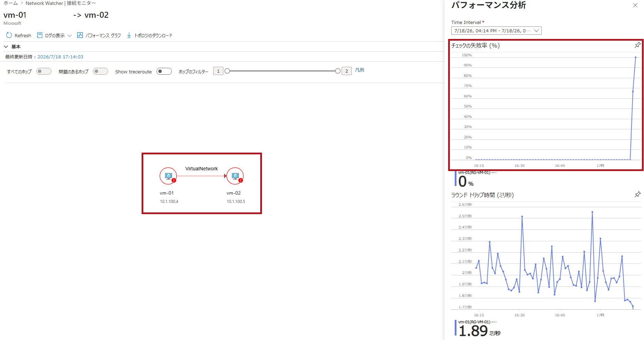Click the トポロジのダウンロード download arrow icon
Screen dimensions: 644x340
pyautogui.click(x=129, y=35)
